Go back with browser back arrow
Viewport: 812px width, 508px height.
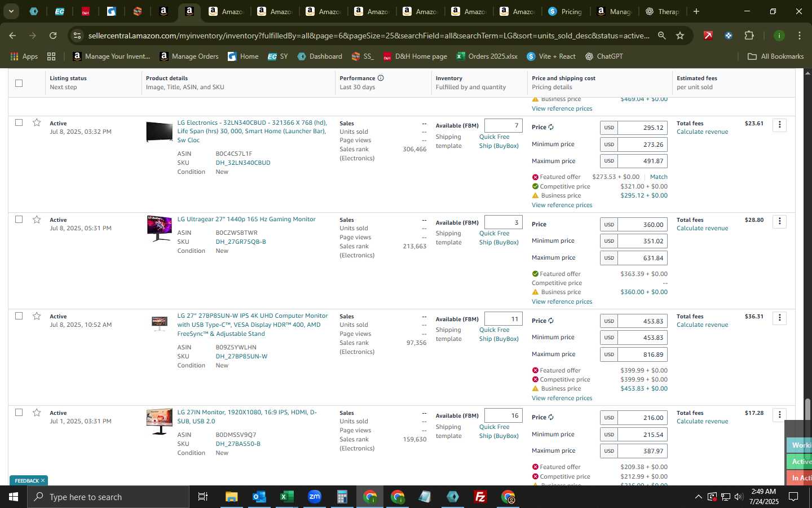tap(12, 36)
